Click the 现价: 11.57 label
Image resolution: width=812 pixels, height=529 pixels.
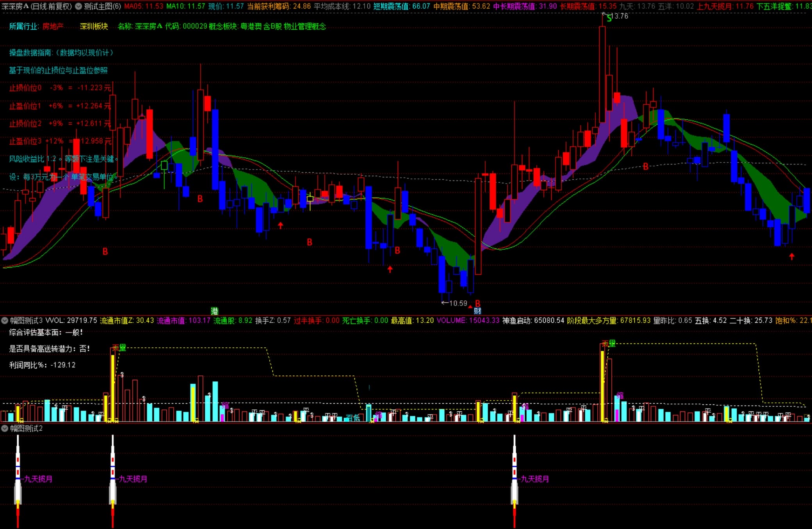(x=226, y=6)
